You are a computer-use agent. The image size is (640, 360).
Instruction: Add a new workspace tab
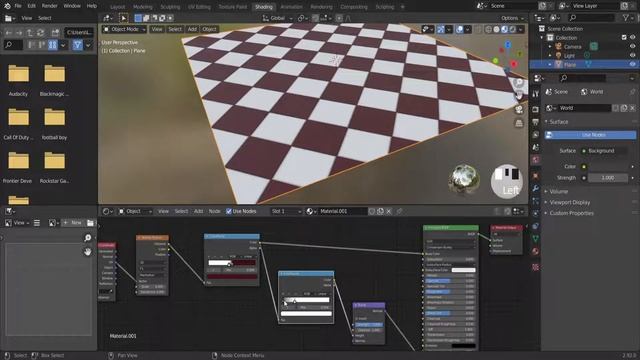(x=402, y=7)
